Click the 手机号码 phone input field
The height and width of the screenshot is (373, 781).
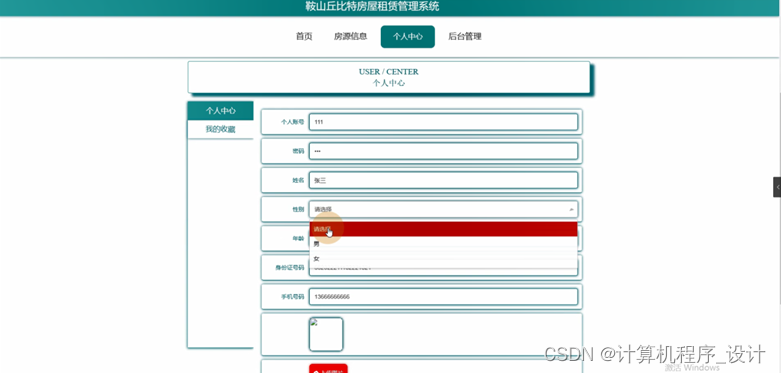tap(443, 297)
